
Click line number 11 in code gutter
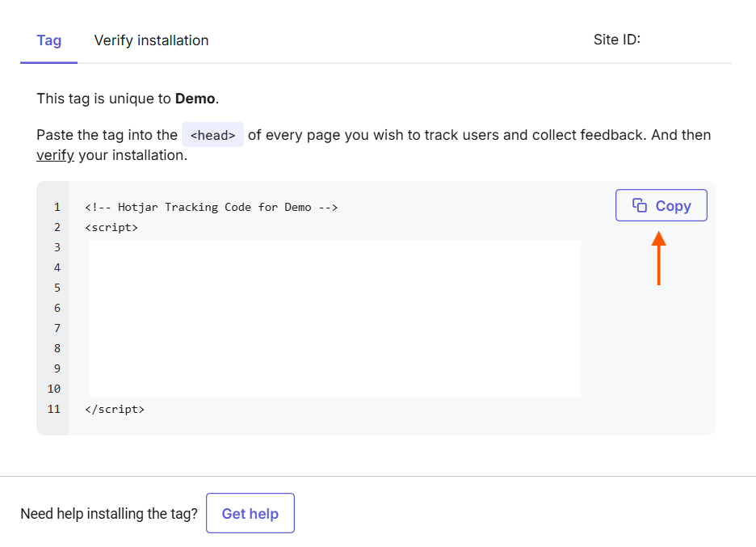pos(54,409)
